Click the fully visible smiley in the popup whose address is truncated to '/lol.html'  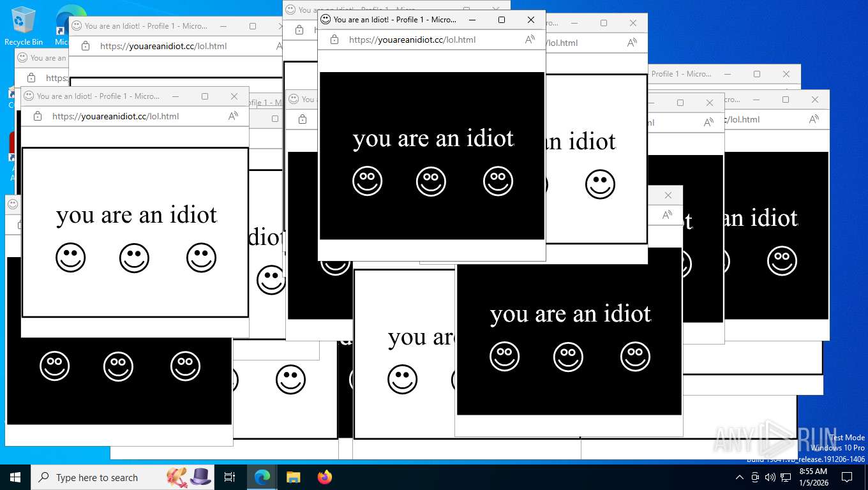click(x=600, y=184)
